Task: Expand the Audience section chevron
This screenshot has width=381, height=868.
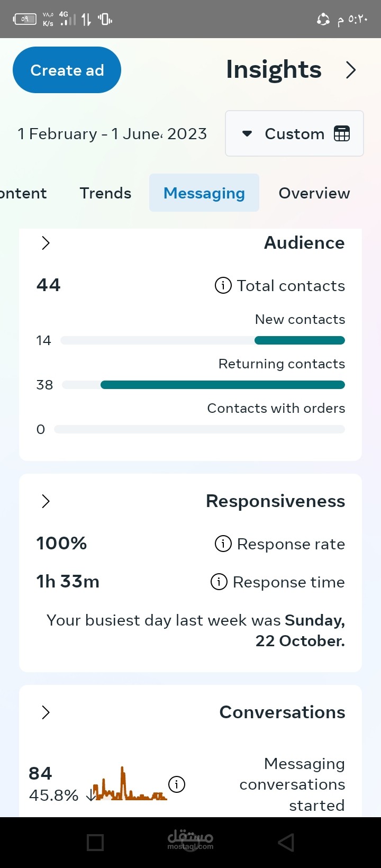Action: click(x=46, y=243)
